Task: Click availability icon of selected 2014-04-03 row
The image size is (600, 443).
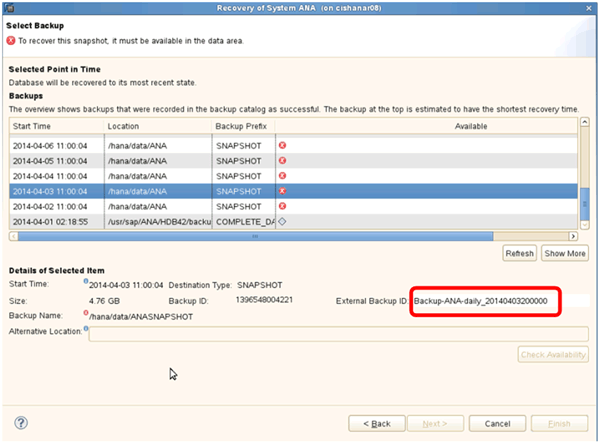Action: pyautogui.click(x=282, y=190)
